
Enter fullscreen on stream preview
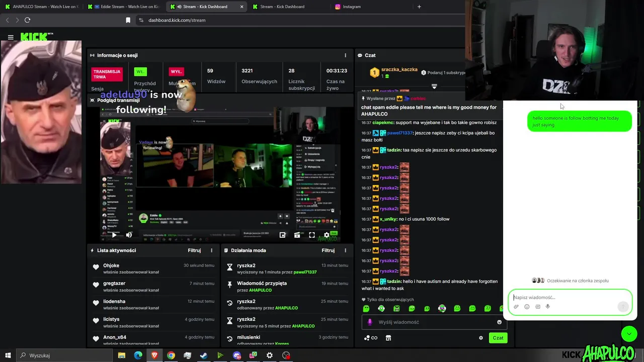312,235
